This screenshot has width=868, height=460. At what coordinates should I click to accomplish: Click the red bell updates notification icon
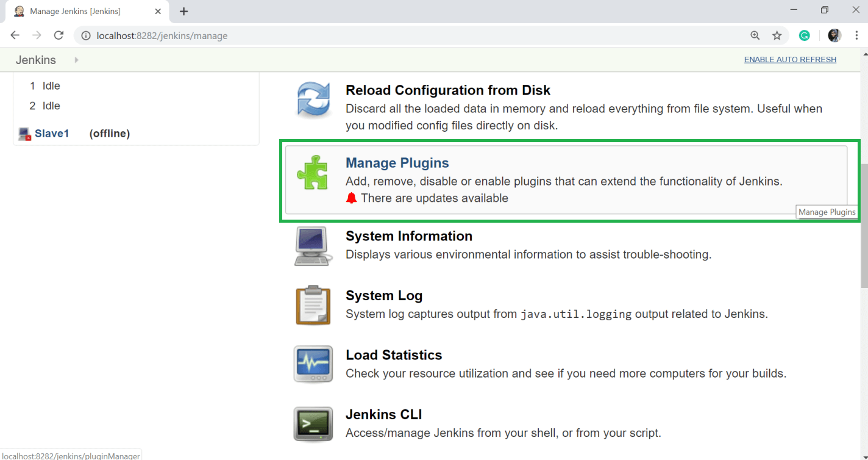(x=351, y=198)
